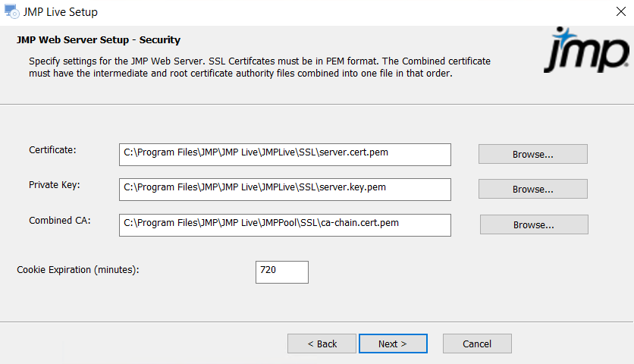Click the Browse button for Certificate
634x364 pixels.
(x=533, y=154)
